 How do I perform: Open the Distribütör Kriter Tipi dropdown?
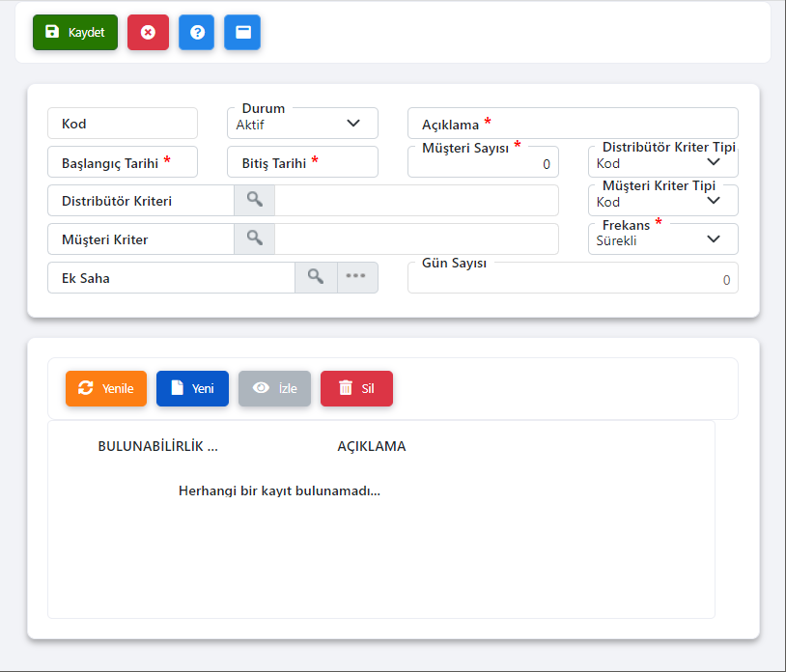click(x=662, y=162)
